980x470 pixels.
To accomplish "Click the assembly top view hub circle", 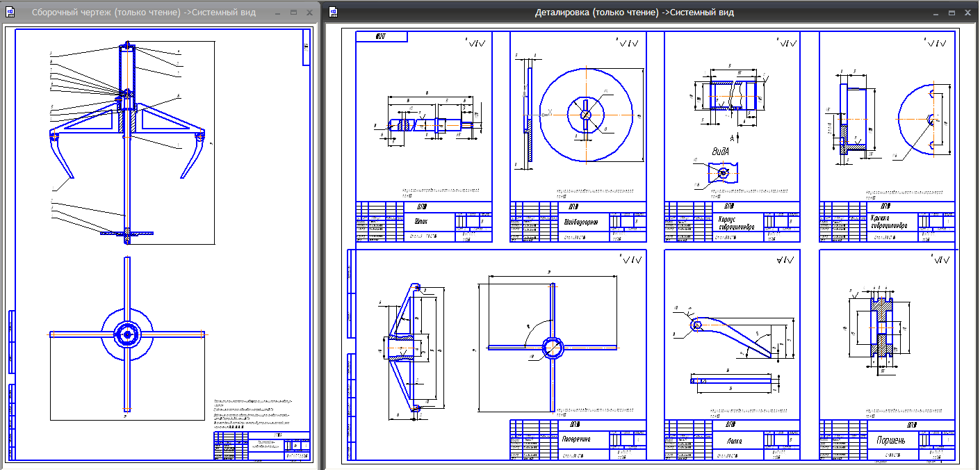I will point(127,334).
